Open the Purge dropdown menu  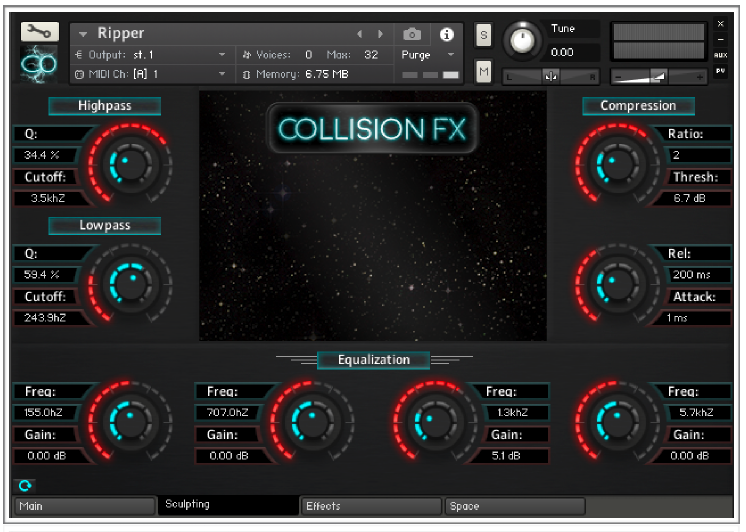pos(429,55)
